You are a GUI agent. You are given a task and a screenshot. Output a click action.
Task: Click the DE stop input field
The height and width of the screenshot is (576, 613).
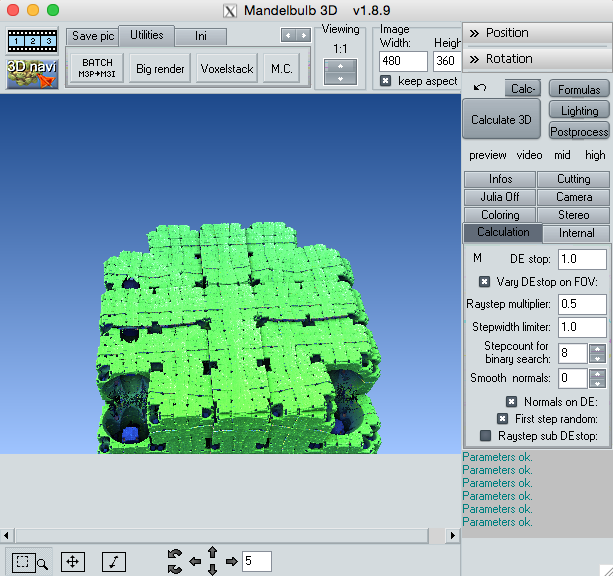[x=582, y=259]
